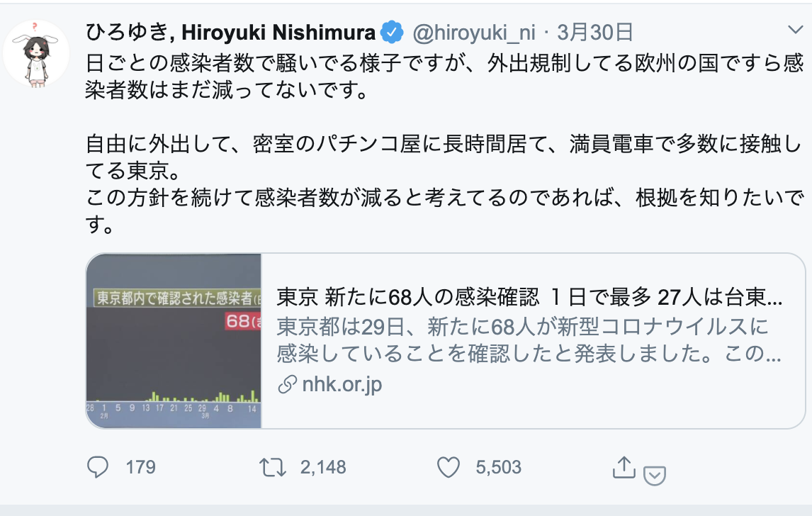Click the 3月30日 timestamp
This screenshot has height=516, width=812.
(595, 33)
